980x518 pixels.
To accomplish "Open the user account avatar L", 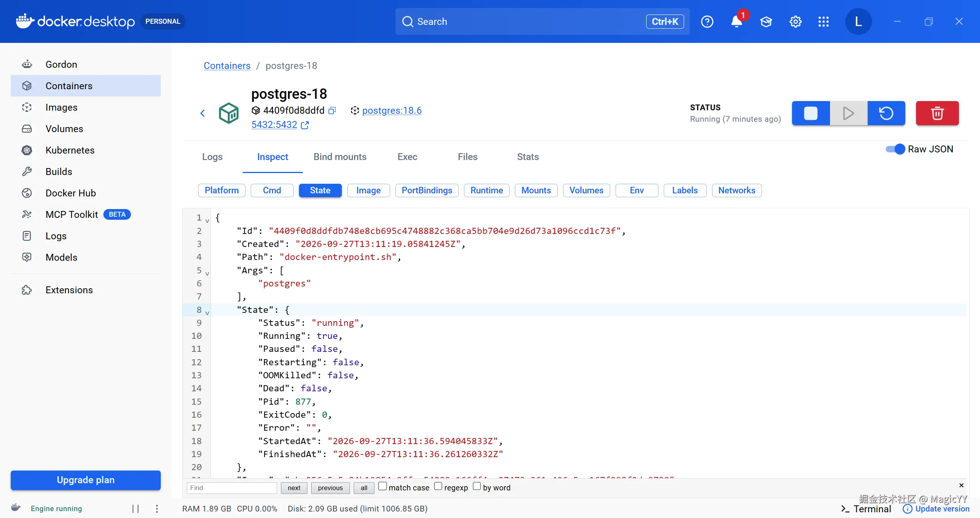I will coord(858,21).
